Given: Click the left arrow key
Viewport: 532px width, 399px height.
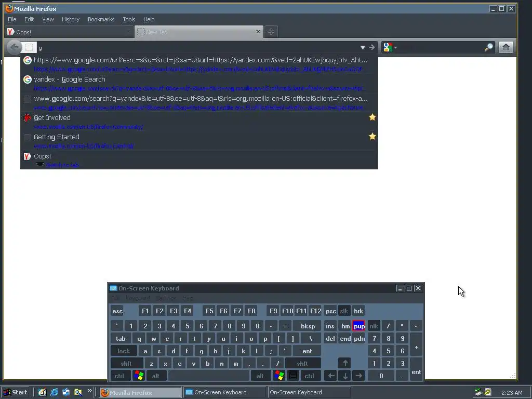Looking at the screenshot, I should coord(331,376).
